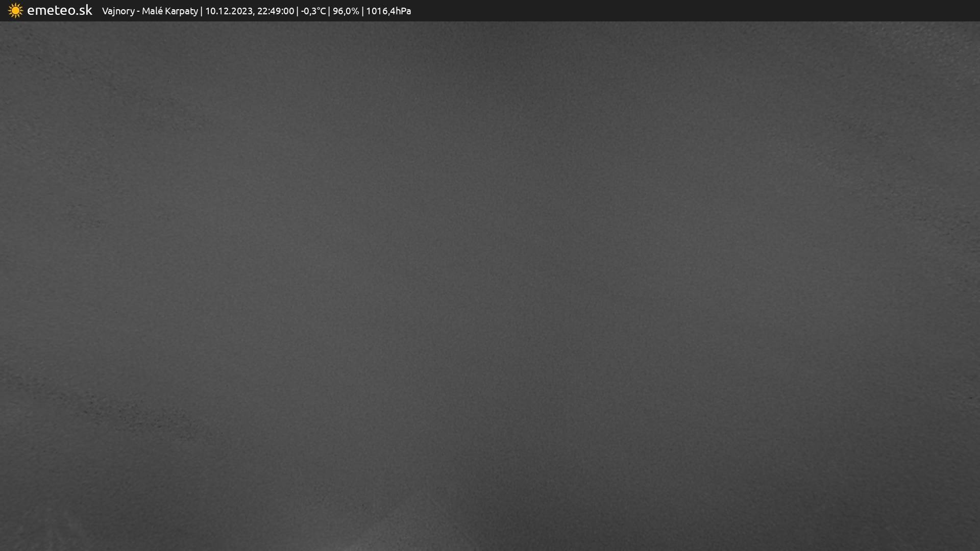The height and width of the screenshot is (551, 980).
Task: Open the emeteo.sk site name link
Action: 59,10
